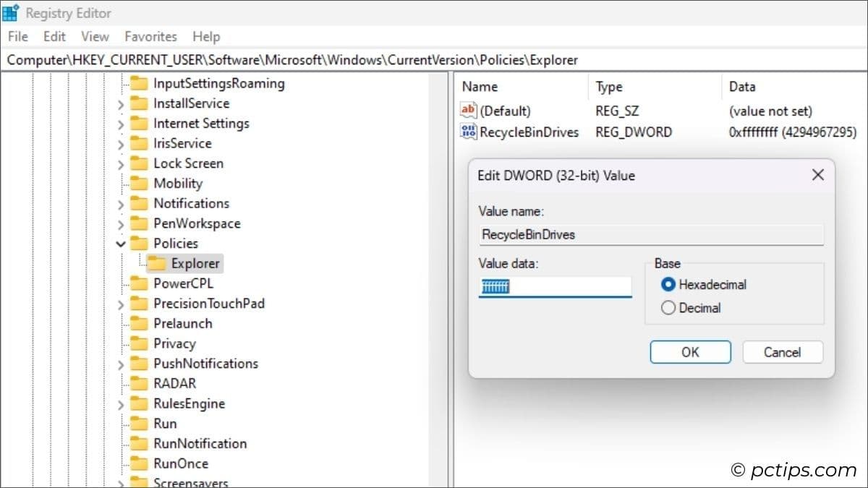The height and width of the screenshot is (488, 868).
Task: Cancel the Edit DWORD dialog
Action: coord(782,352)
